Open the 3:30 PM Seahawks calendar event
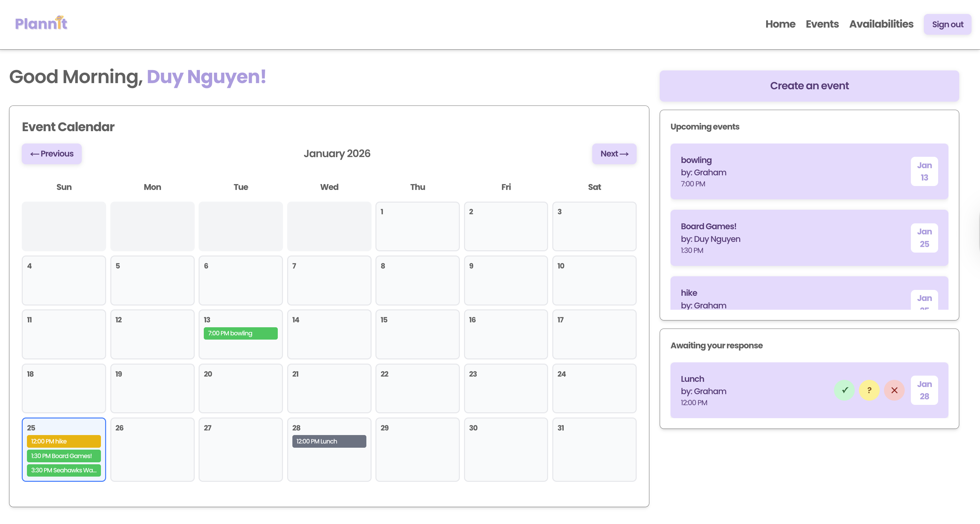The image size is (980, 524). point(64,470)
